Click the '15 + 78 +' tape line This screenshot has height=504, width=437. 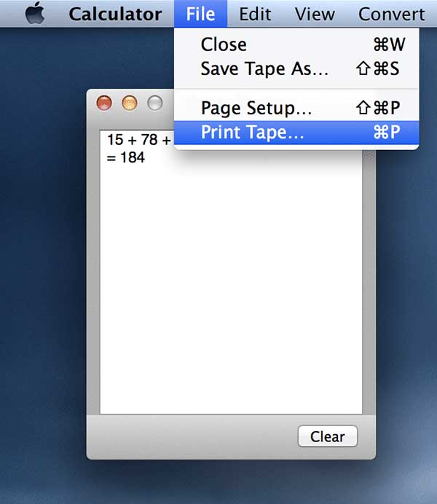139,140
